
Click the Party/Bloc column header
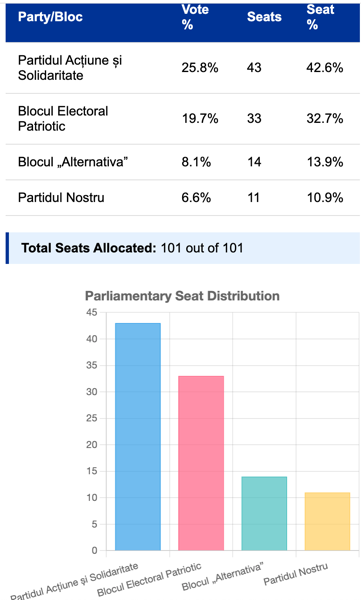point(50,17)
